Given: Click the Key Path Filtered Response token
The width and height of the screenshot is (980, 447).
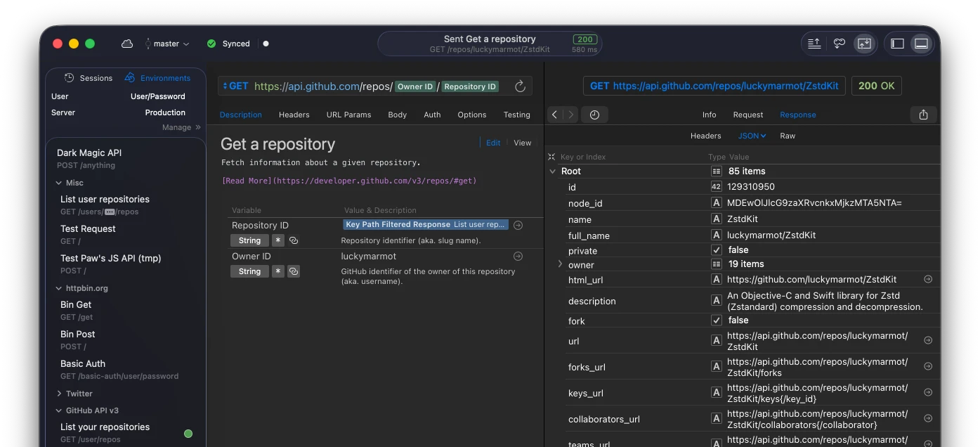Looking at the screenshot, I should tap(426, 225).
